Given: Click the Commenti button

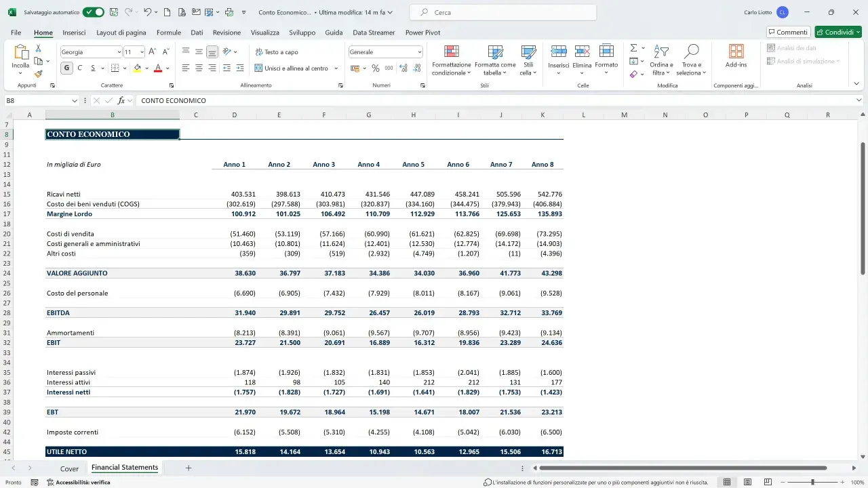Looking at the screenshot, I should click(x=789, y=32).
